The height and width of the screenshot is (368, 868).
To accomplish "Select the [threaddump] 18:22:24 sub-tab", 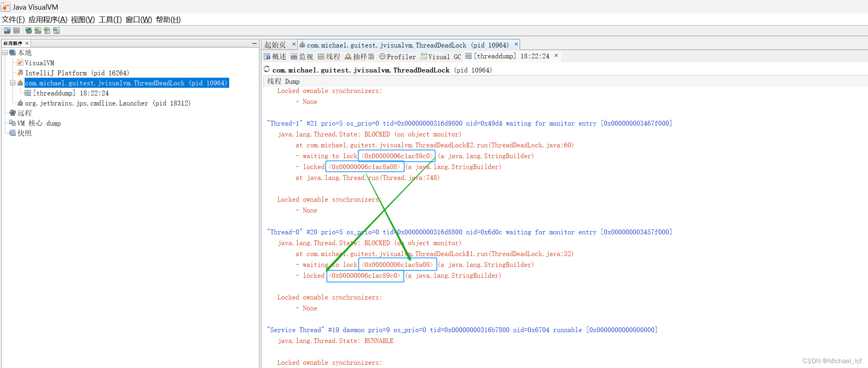I will (511, 56).
